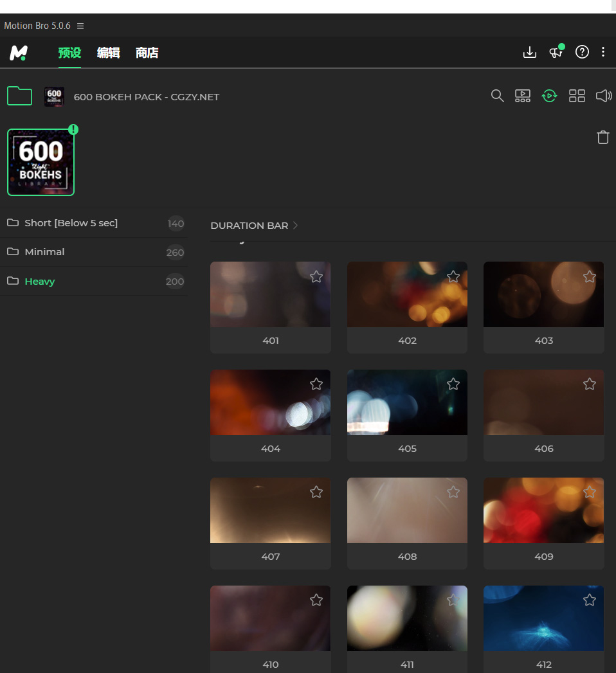Open Short [Below 5 sec] category
The height and width of the screenshot is (673, 616).
[71, 223]
